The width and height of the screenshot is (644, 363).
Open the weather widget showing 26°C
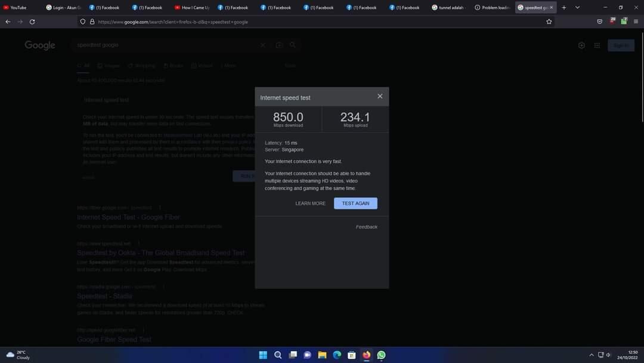tap(18, 355)
